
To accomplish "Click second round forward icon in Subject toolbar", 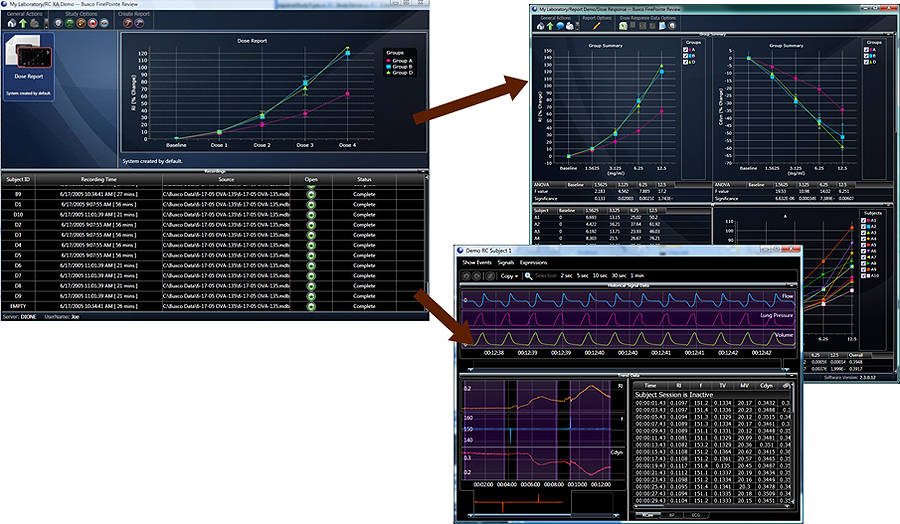I will 476,276.
